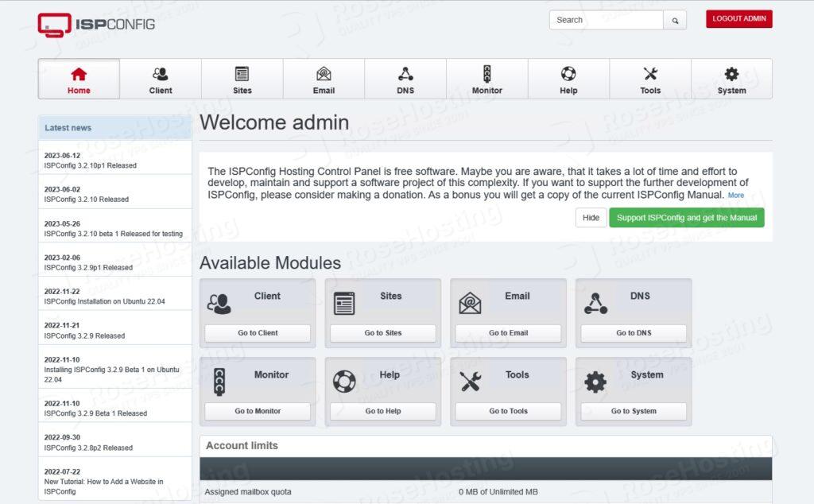Open news tutorial How to Add a Website
This screenshot has height=504, width=814.
pyautogui.click(x=103, y=487)
